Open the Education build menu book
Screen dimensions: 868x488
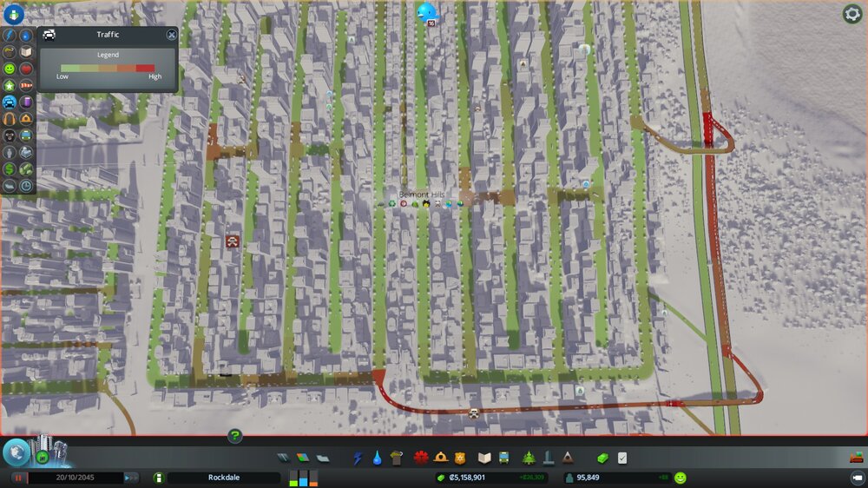point(484,458)
